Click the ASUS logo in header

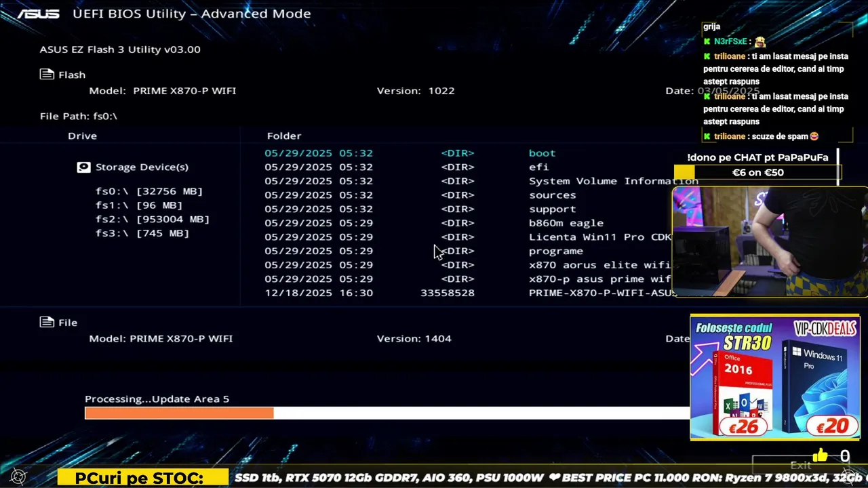coord(39,14)
